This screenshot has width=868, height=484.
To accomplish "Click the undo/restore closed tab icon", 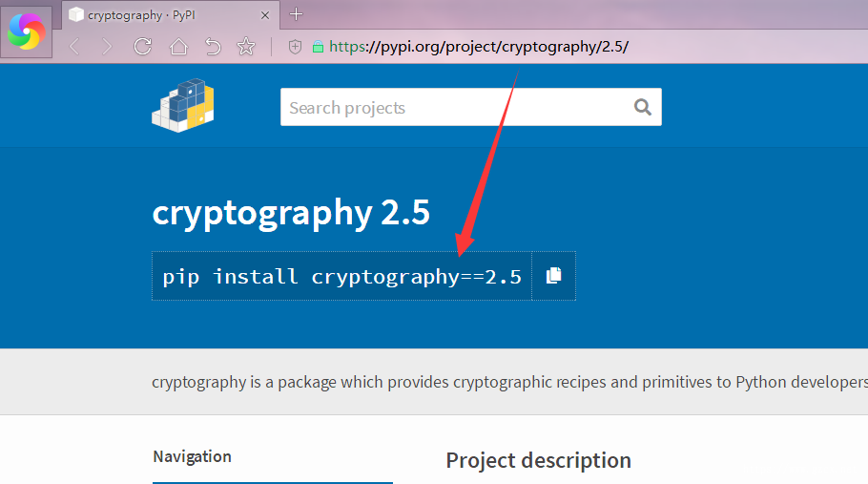I will click(213, 47).
